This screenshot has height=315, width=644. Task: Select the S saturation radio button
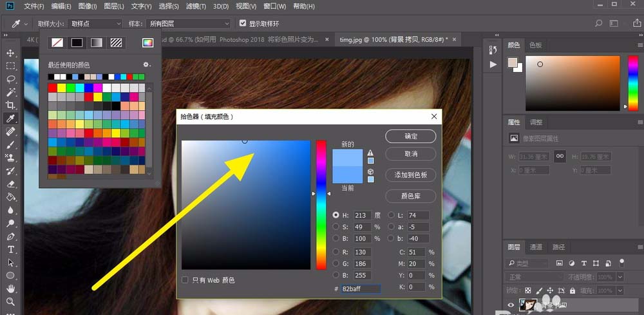336,226
